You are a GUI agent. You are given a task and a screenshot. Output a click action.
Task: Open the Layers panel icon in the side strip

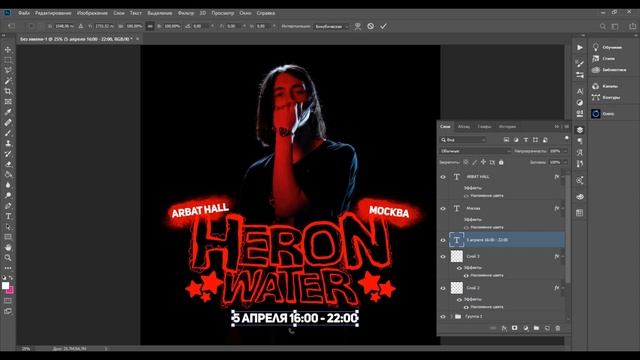[580, 130]
